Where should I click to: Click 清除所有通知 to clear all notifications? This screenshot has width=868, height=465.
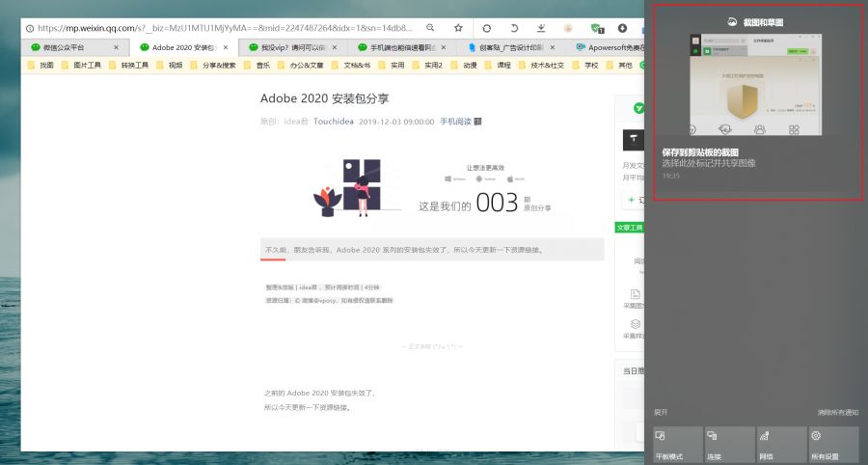tap(838, 412)
